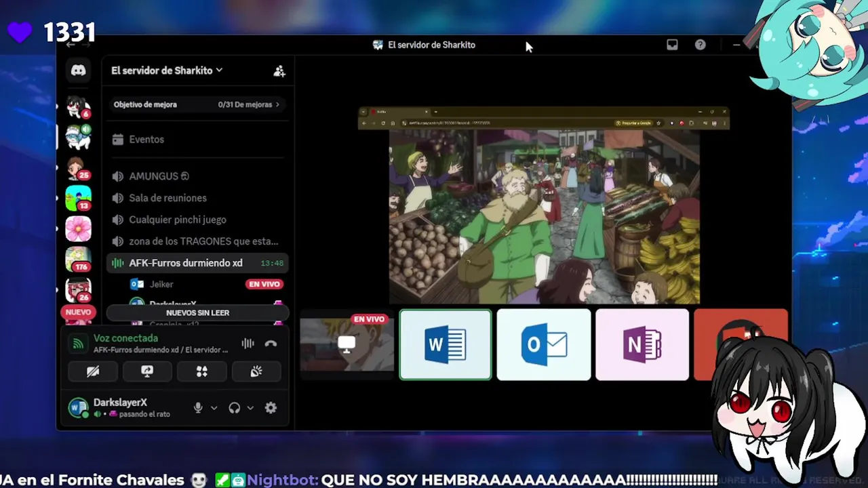Expand Objetivo de mejora boost goal
The height and width of the screenshot is (488, 868).
coord(197,104)
